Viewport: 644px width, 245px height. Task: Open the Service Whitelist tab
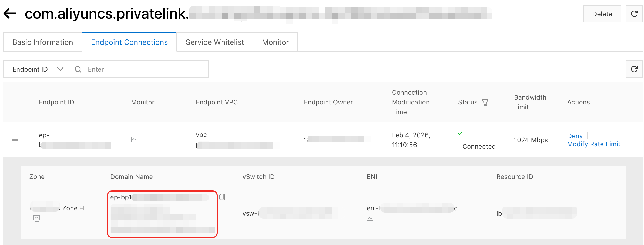(215, 42)
